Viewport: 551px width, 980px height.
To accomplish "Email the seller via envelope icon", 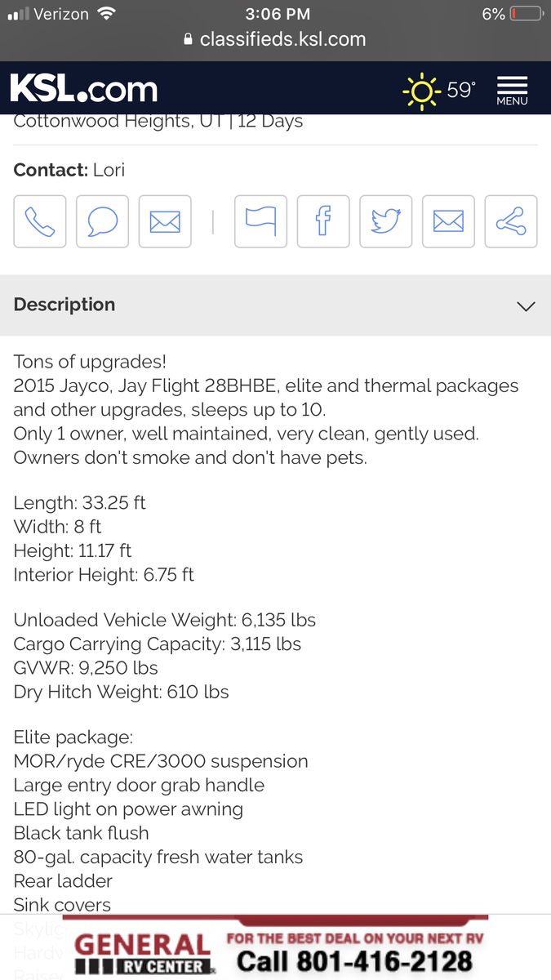I will [165, 221].
